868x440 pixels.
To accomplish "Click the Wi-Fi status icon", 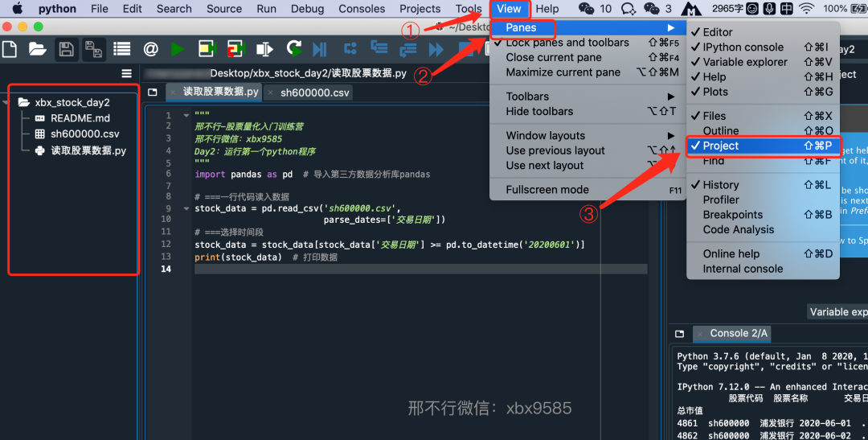I will [x=807, y=8].
